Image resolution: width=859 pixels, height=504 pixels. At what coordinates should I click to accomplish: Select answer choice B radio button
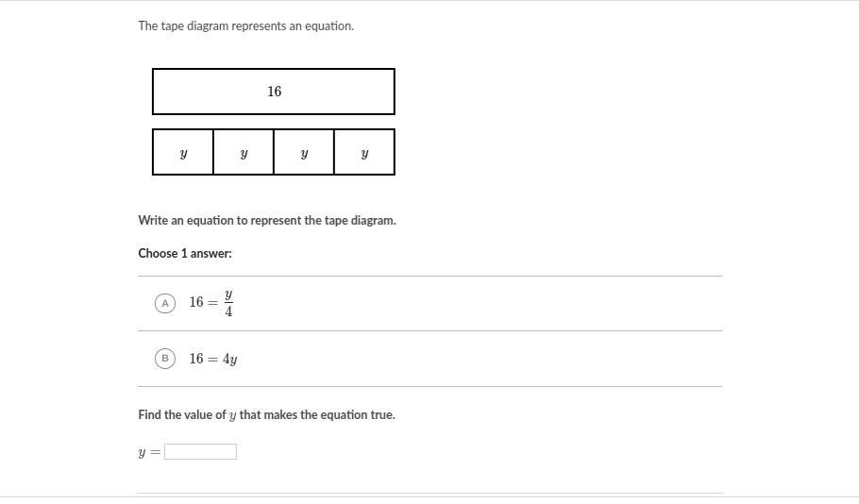pyautogui.click(x=165, y=359)
